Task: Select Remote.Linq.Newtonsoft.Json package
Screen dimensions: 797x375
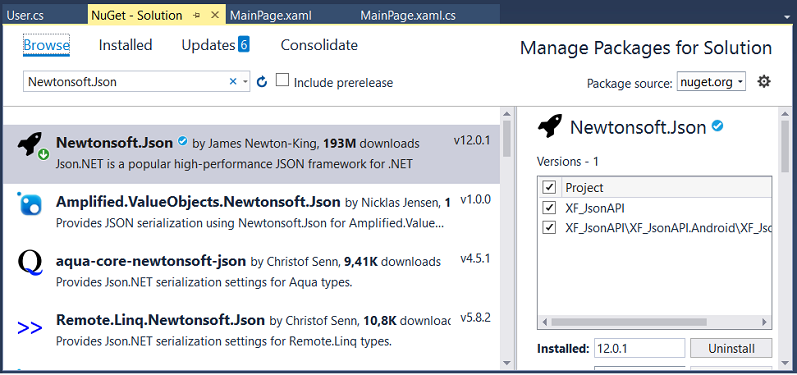Action: click(x=252, y=330)
